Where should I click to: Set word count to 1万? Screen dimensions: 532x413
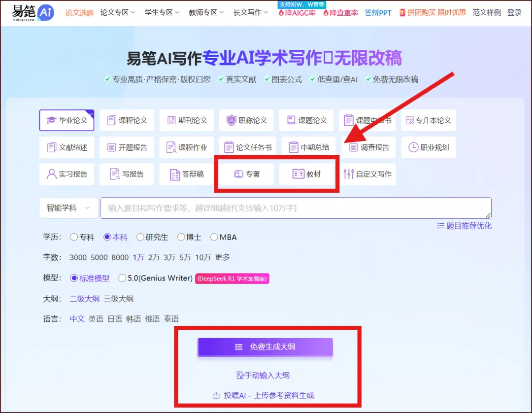pyautogui.click(x=138, y=257)
